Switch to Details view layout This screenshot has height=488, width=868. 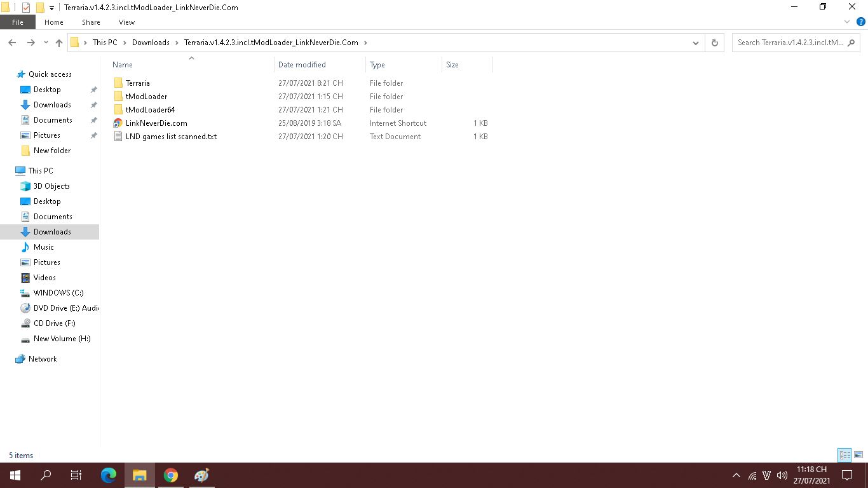pos(844,455)
